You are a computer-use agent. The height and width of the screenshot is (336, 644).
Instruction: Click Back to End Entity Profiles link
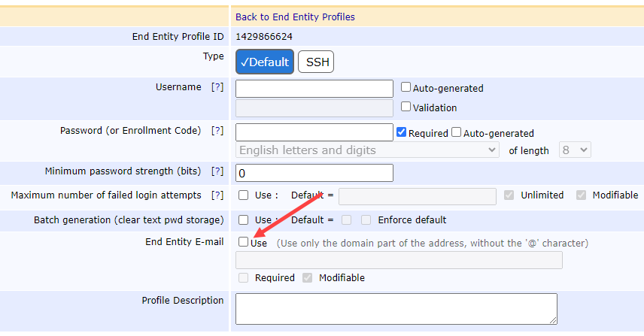295,17
